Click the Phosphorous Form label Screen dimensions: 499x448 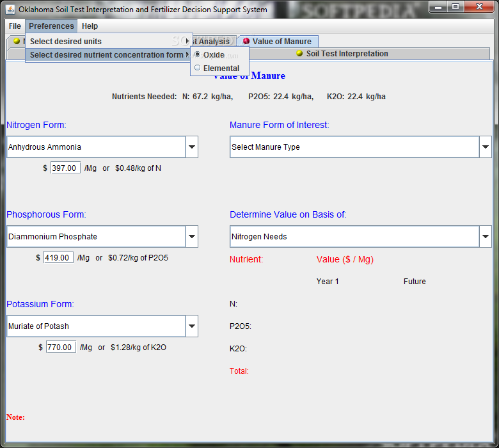[46, 214]
